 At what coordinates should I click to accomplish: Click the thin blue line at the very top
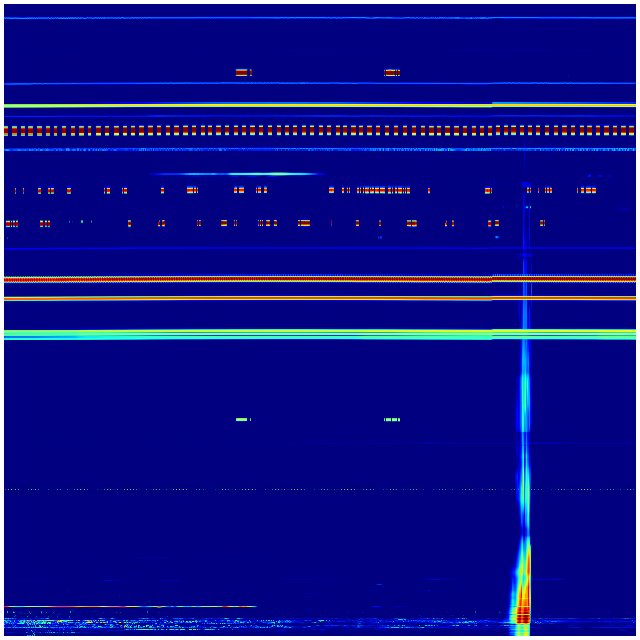coord(250,18)
